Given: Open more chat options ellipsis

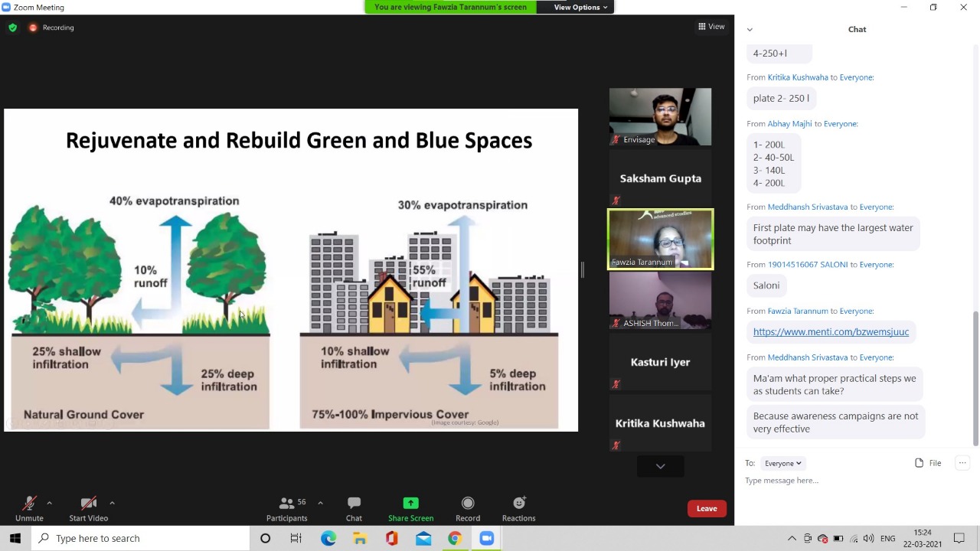Looking at the screenshot, I should pos(962,463).
